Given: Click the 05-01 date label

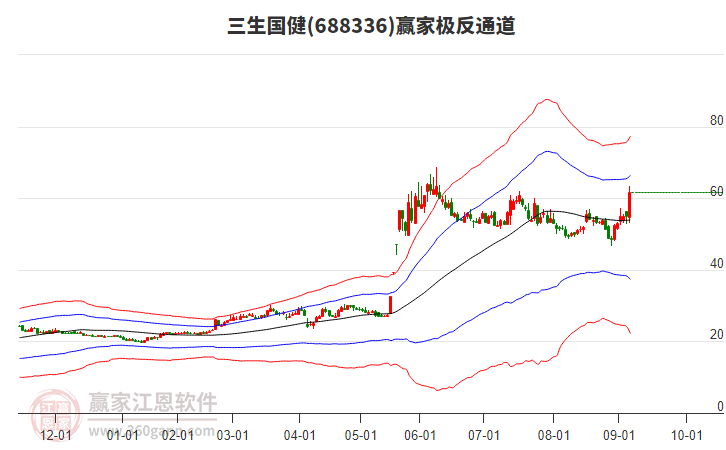Looking at the screenshot, I should (x=361, y=436).
